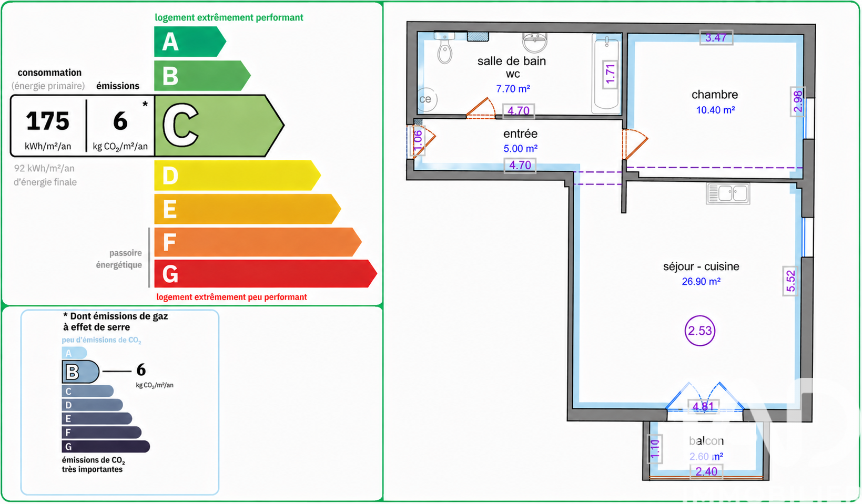This screenshot has height=504, width=862.
Task: Click the 'séjour - cuisine' room label
Action: point(701,266)
